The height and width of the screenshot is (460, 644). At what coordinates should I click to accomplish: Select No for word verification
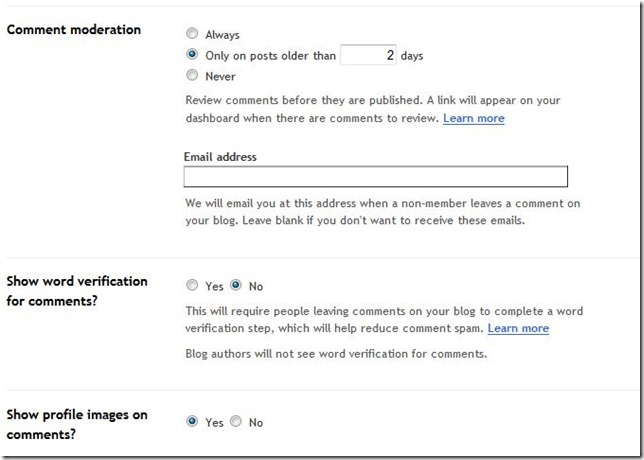pyautogui.click(x=236, y=286)
